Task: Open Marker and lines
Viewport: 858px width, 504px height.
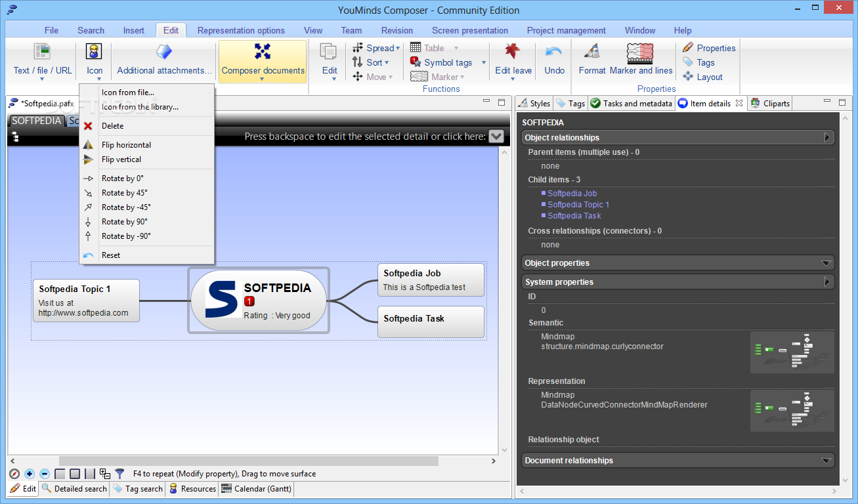Action: point(641,60)
